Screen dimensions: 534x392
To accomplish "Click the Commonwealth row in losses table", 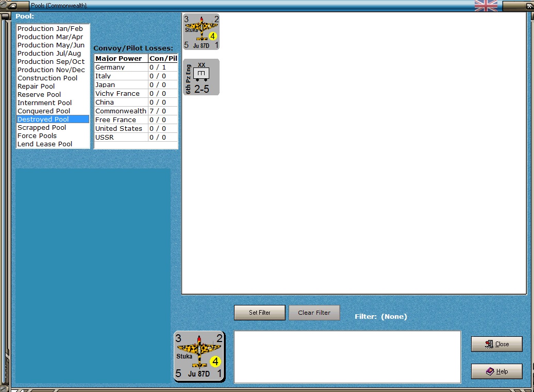I will [x=136, y=111].
